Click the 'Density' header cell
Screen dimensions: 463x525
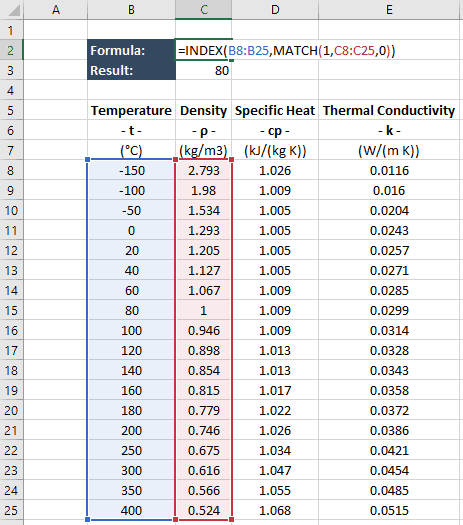pos(204,110)
